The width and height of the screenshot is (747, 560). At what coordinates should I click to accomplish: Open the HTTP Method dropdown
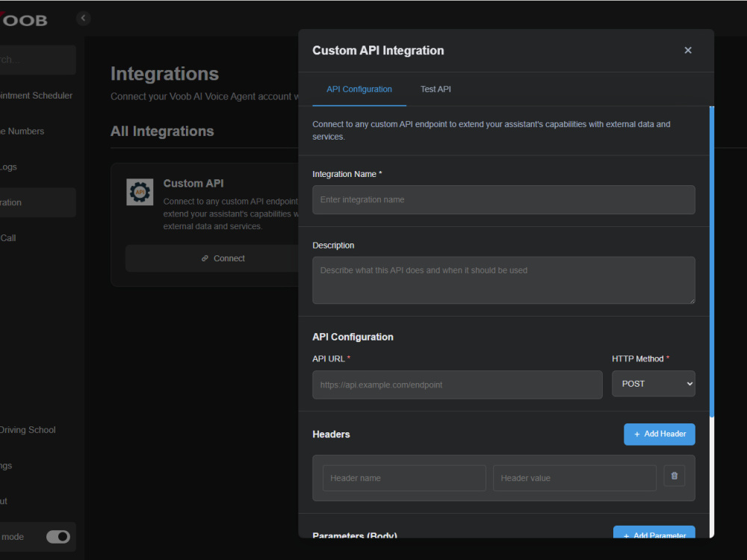tap(653, 383)
